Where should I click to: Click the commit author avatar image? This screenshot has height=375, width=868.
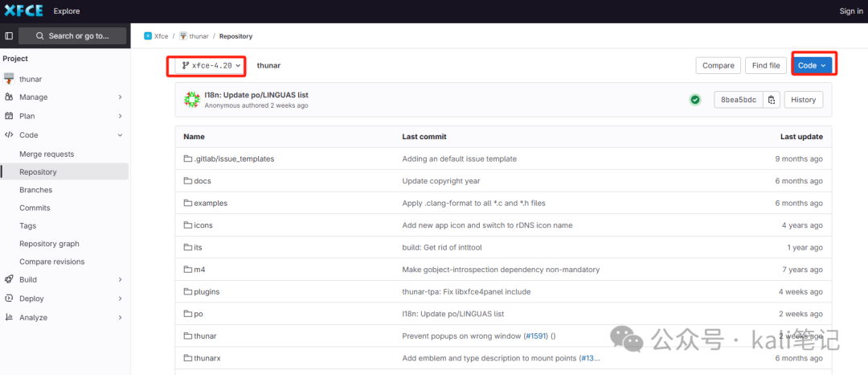point(191,100)
